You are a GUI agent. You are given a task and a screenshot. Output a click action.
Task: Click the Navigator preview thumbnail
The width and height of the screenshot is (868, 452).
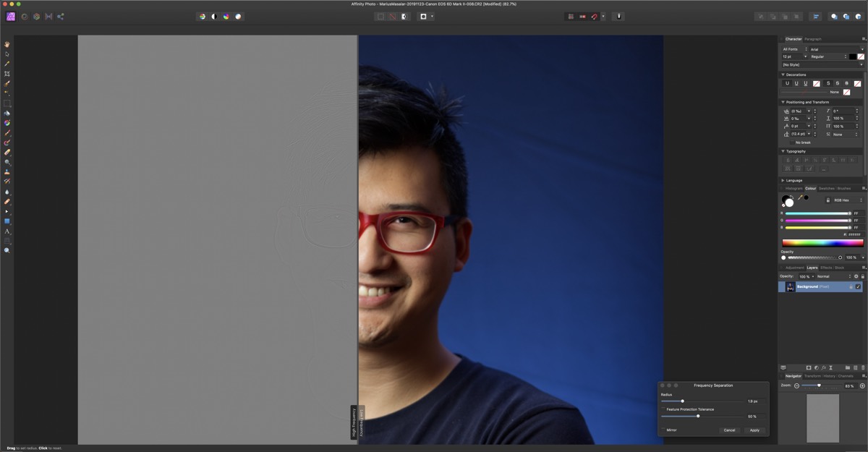click(823, 418)
